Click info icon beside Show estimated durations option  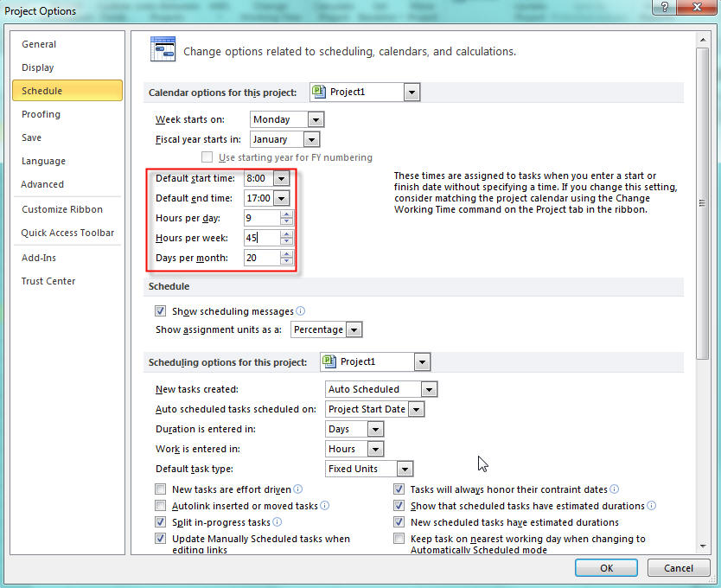tap(652, 506)
